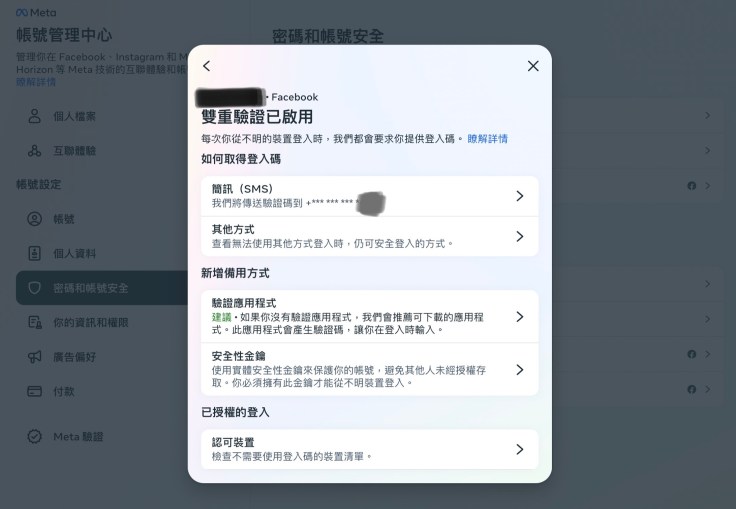Click the 付款 credit card icon
736x509 pixels.
click(x=34, y=391)
